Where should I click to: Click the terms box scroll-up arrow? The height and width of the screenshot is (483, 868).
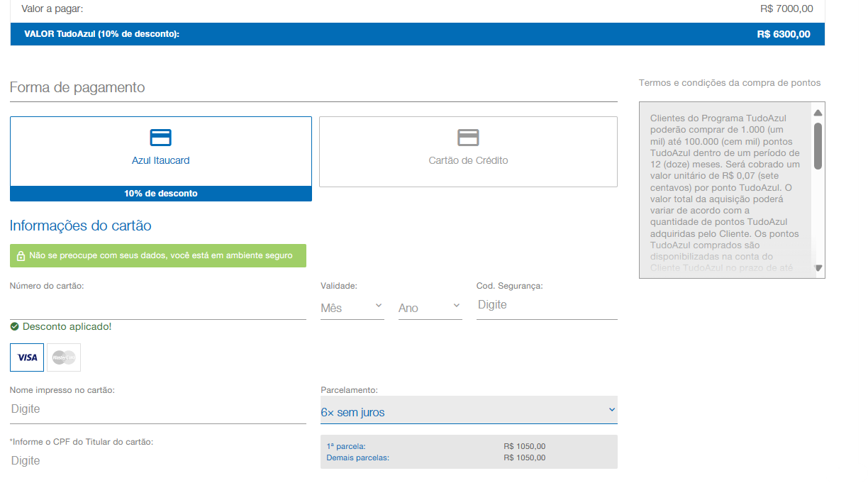tap(818, 113)
